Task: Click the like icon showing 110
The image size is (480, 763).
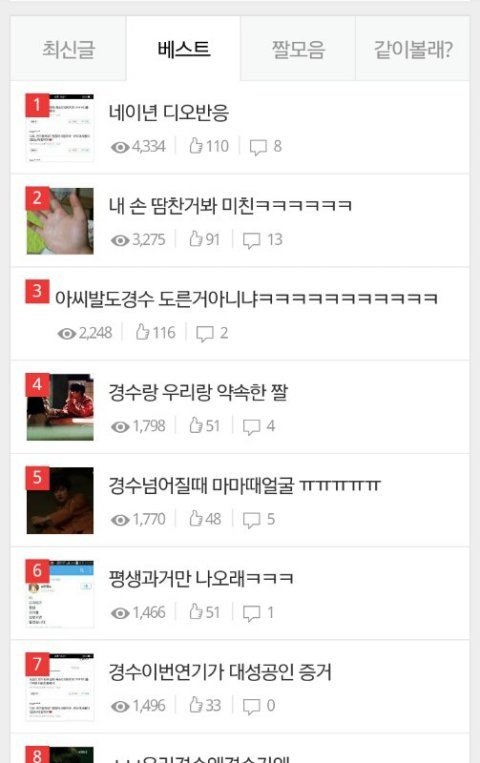Action: pyautogui.click(x=195, y=145)
